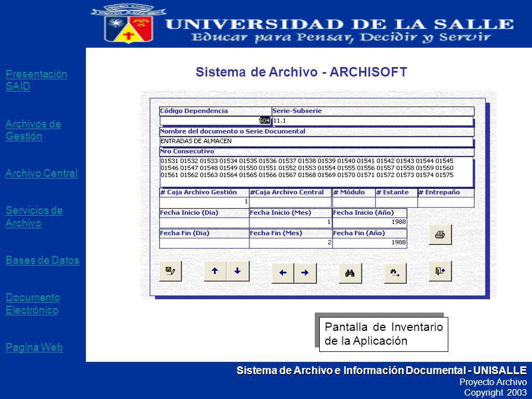Open the Bases de Datos link
The width and height of the screenshot is (532, 399).
point(43,260)
